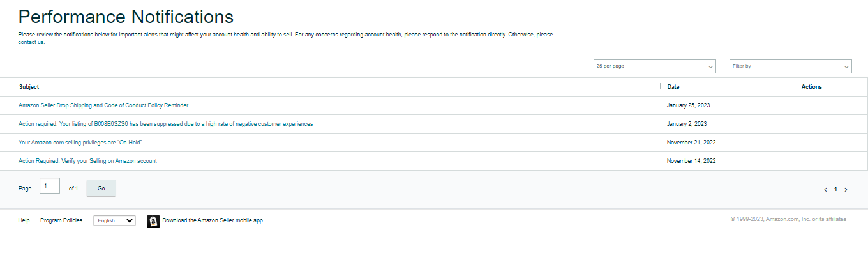868x255 pixels.
Task: Click Download the Amazon Seller mobile app
Action: click(213, 220)
